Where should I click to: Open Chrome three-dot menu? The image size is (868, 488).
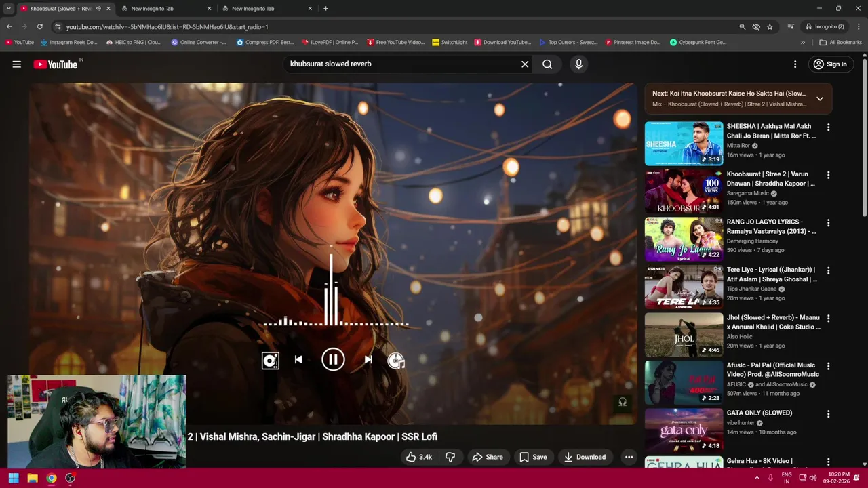tap(859, 26)
